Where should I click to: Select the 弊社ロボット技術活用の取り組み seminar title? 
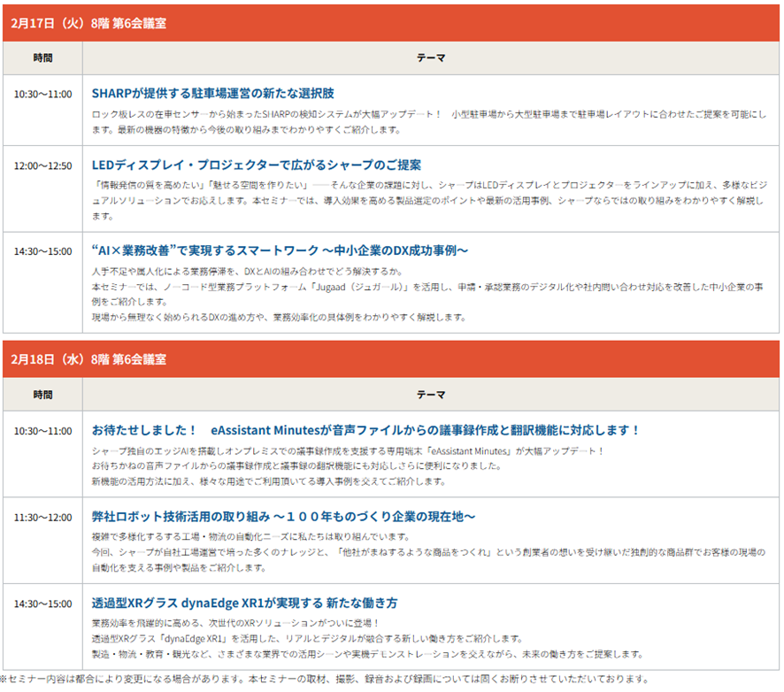coord(283,516)
